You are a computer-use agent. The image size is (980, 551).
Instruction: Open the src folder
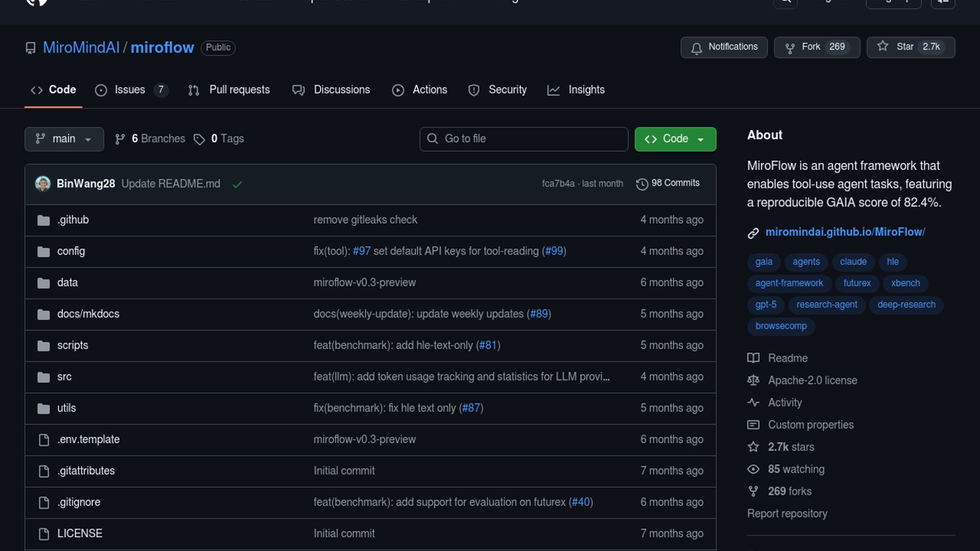click(64, 377)
